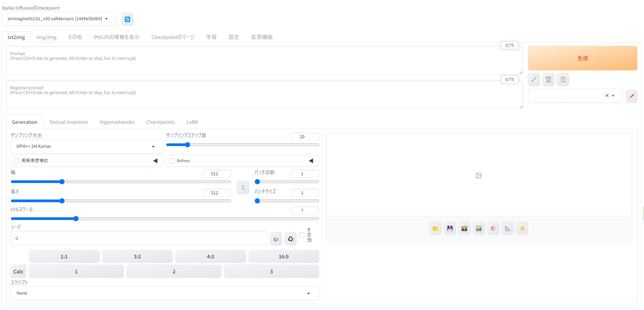Viewport: 644px width, 310px height.
Task: Open the styles dropdown arrow
Action: 613,96
